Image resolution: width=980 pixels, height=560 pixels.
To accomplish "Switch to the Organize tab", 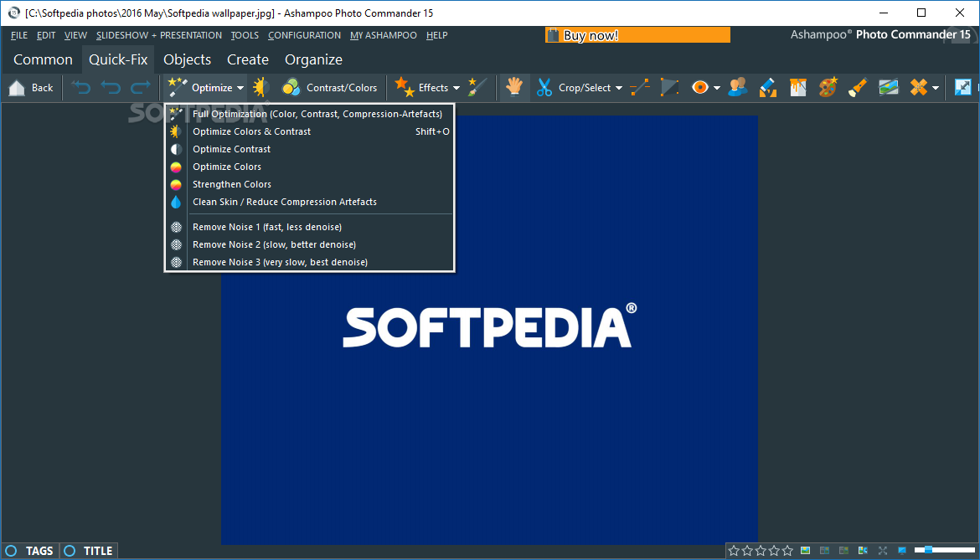I will click(x=313, y=59).
